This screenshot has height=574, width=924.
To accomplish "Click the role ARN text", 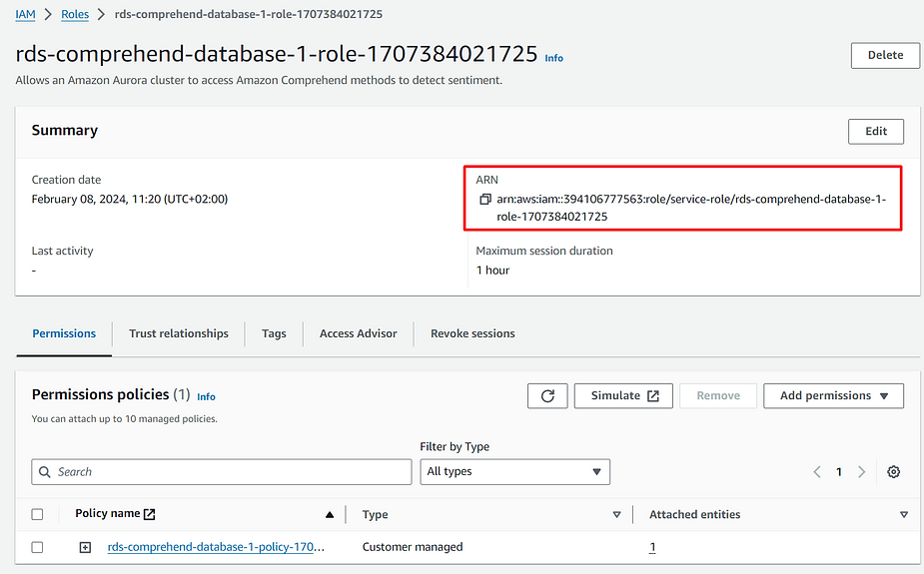I will [691, 208].
